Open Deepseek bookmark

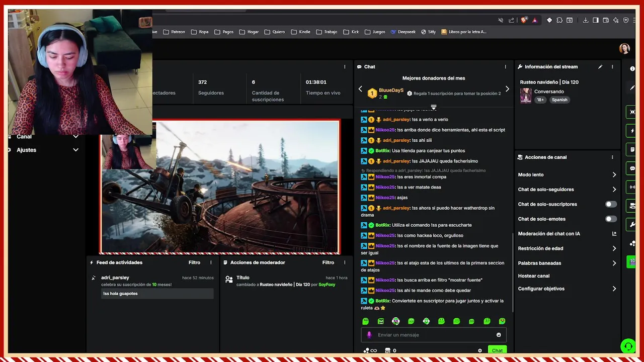403,32
